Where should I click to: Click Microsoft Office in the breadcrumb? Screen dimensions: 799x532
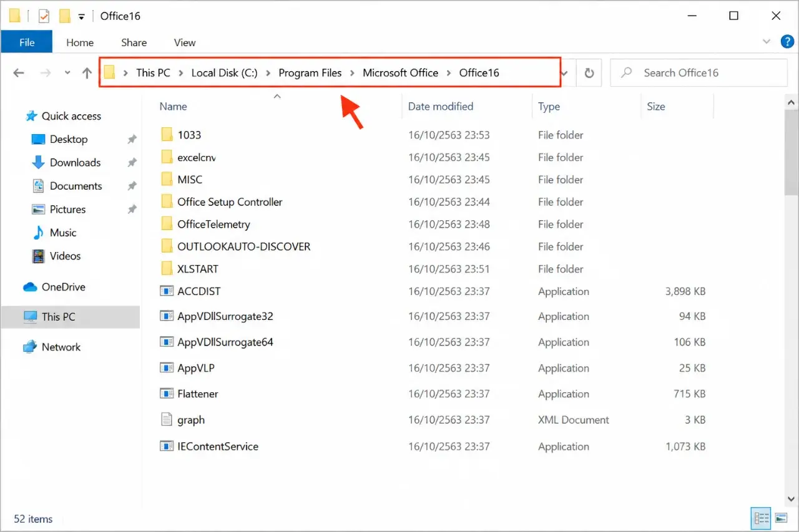[x=401, y=73]
